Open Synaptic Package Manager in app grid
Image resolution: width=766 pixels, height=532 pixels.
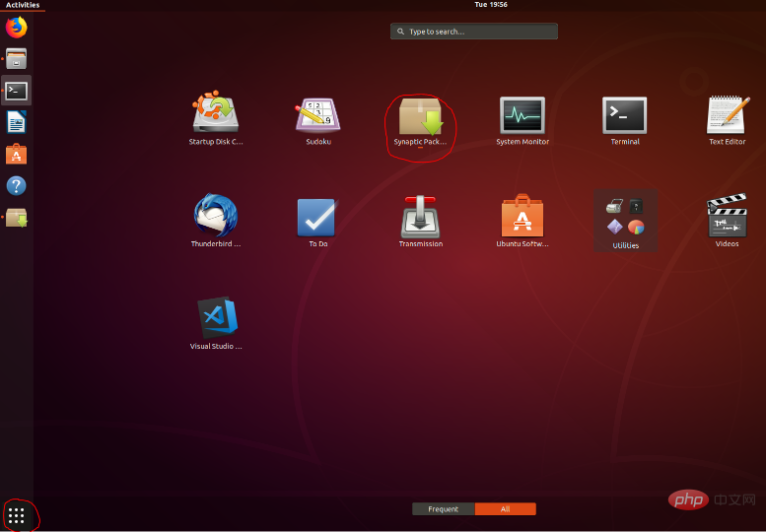[x=421, y=122]
